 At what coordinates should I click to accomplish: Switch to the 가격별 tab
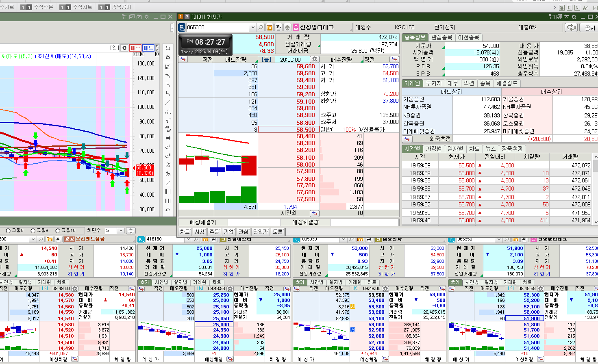(x=433, y=149)
